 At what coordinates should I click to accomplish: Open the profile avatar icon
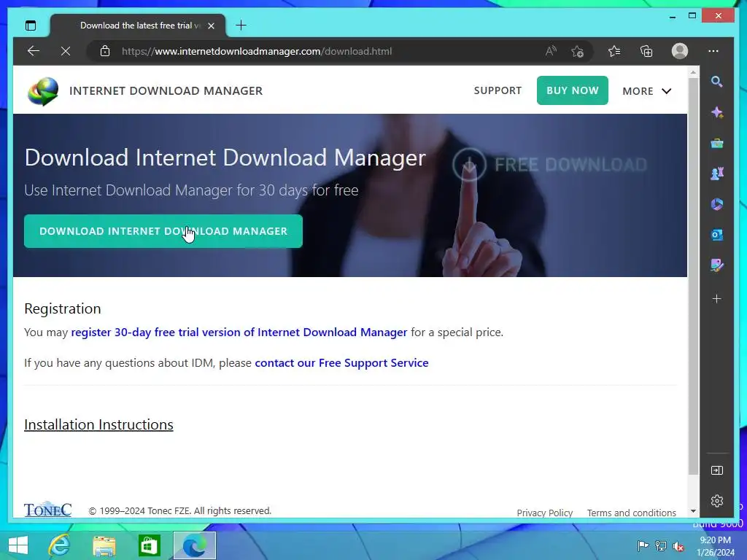[680, 51]
